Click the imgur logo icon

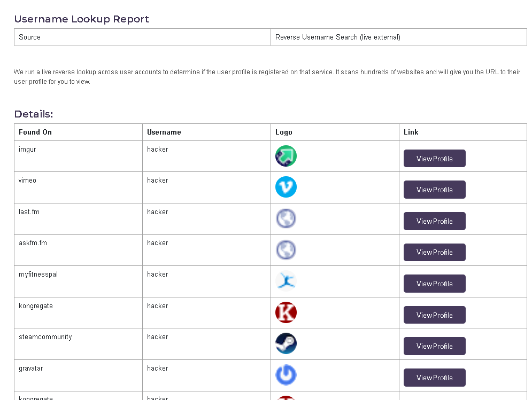[x=286, y=156]
